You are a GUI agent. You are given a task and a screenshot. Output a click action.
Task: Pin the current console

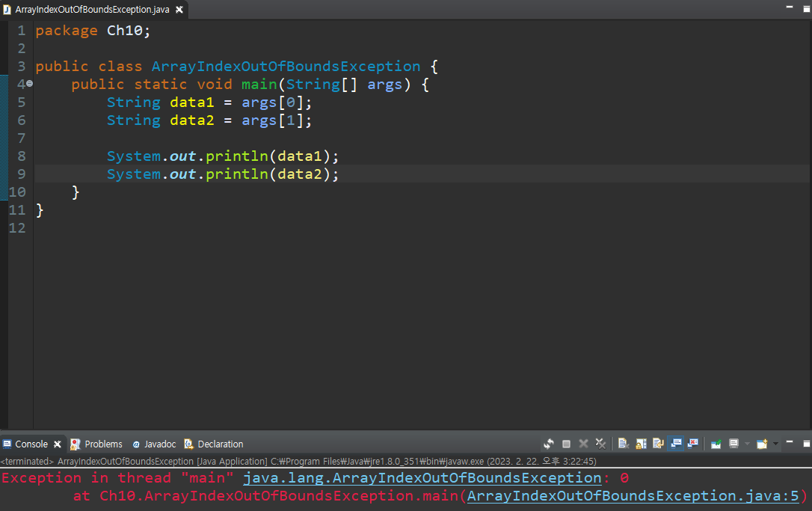point(716,444)
